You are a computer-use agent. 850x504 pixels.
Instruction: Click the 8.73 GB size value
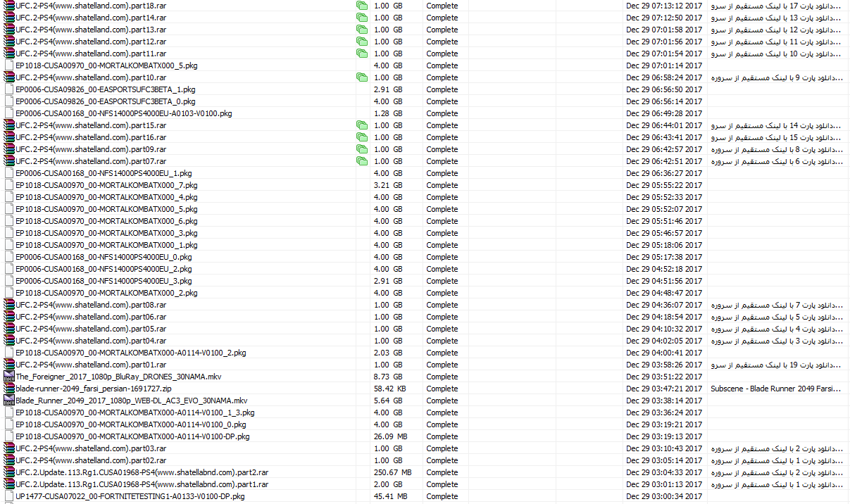pyautogui.click(x=388, y=377)
